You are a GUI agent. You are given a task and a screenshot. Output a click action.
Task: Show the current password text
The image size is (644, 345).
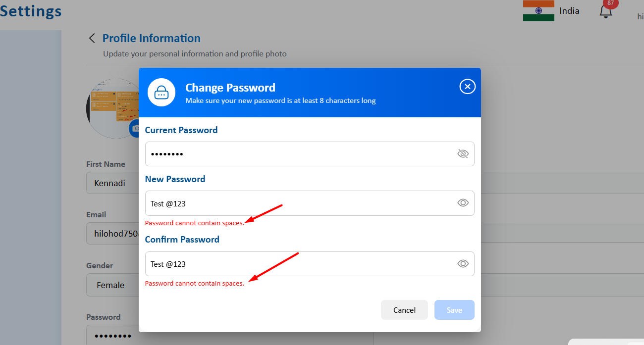point(463,154)
